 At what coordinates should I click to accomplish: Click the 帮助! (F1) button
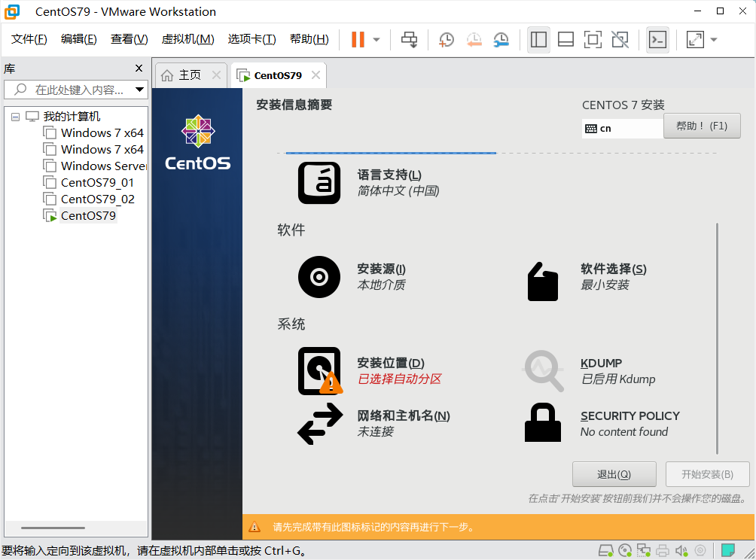(702, 126)
